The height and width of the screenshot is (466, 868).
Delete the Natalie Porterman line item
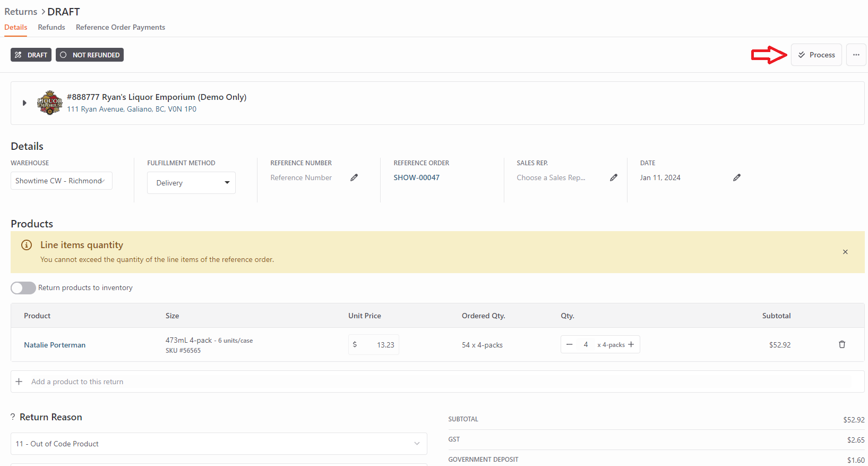point(842,344)
